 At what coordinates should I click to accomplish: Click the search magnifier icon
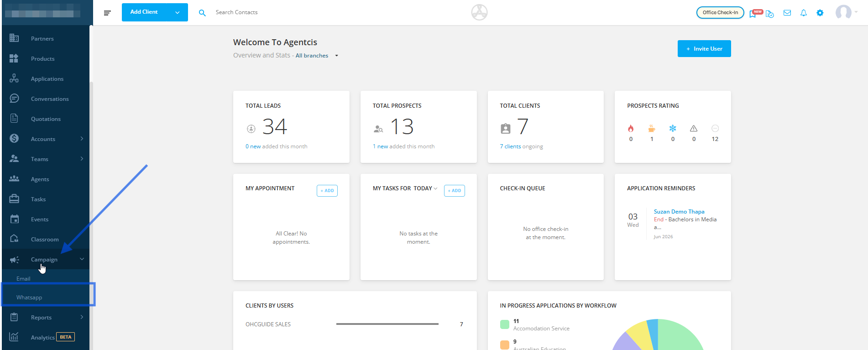pyautogui.click(x=202, y=13)
